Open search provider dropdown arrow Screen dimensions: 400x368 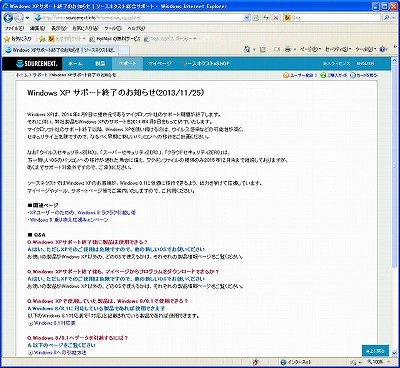click(393, 18)
